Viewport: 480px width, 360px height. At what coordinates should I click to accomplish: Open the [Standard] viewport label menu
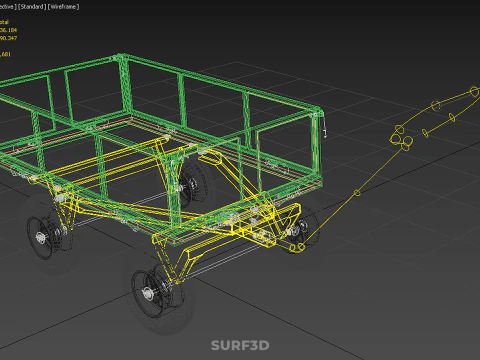(x=32, y=7)
